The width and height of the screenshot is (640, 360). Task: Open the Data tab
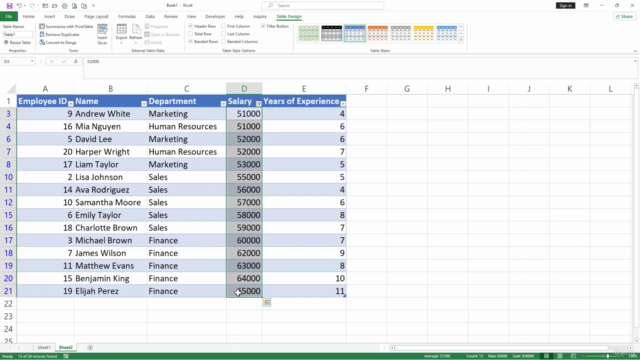[x=150, y=17]
